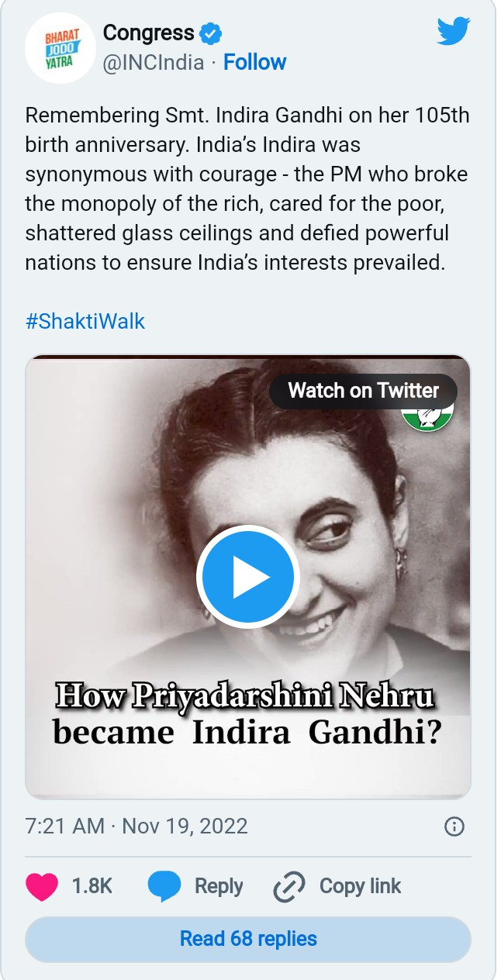Click the Congress account name
501x980 pixels.
(148, 33)
